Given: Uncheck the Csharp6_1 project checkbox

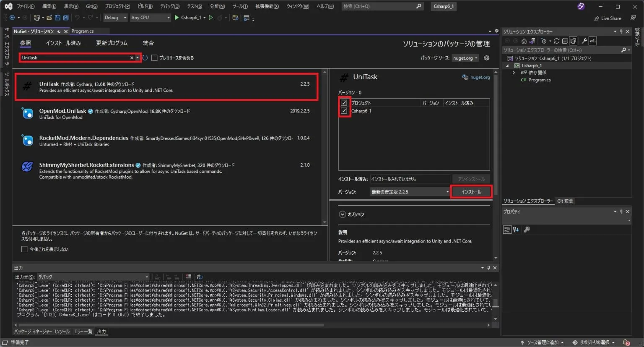Looking at the screenshot, I should tap(344, 111).
